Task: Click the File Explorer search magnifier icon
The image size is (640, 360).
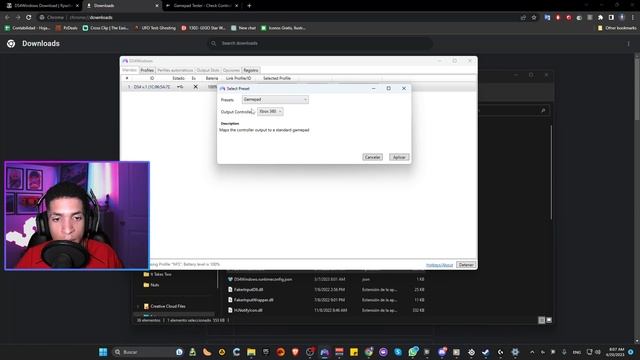Action: [x=543, y=111]
